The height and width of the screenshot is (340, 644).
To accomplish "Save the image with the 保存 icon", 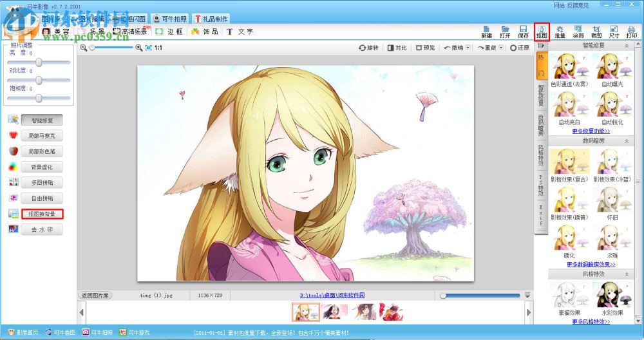I will 523,31.
